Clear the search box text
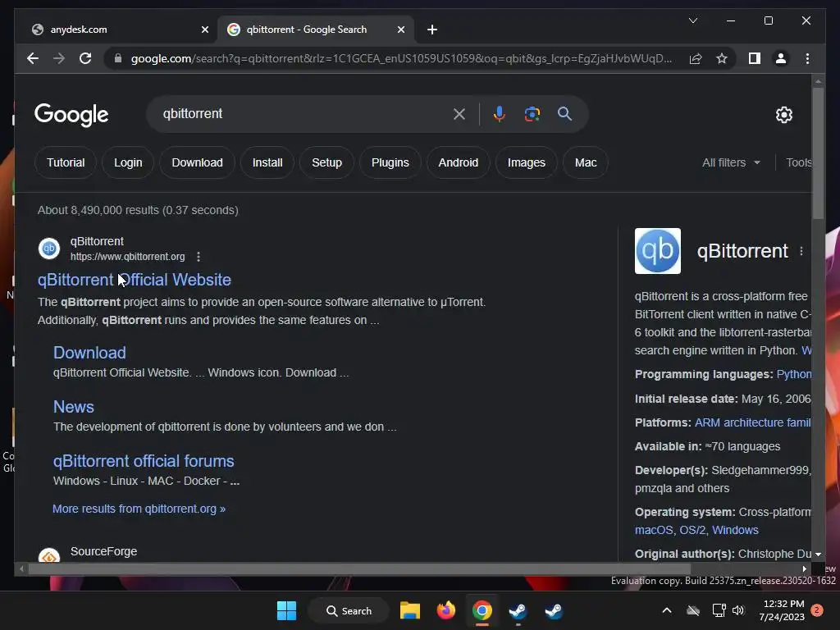840x630 pixels. (459, 113)
